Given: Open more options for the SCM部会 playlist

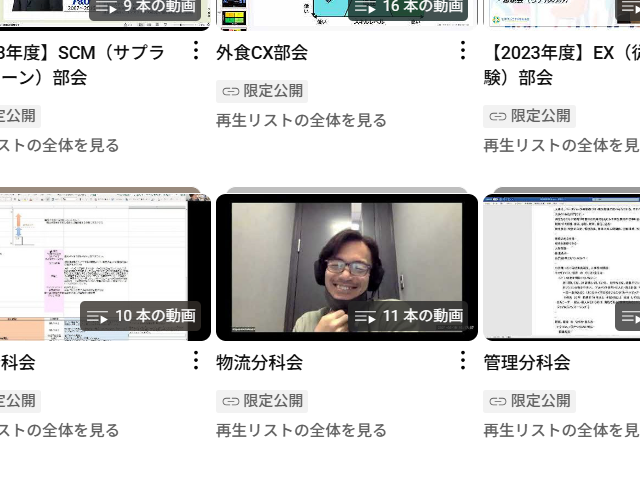Looking at the screenshot, I should [196, 50].
